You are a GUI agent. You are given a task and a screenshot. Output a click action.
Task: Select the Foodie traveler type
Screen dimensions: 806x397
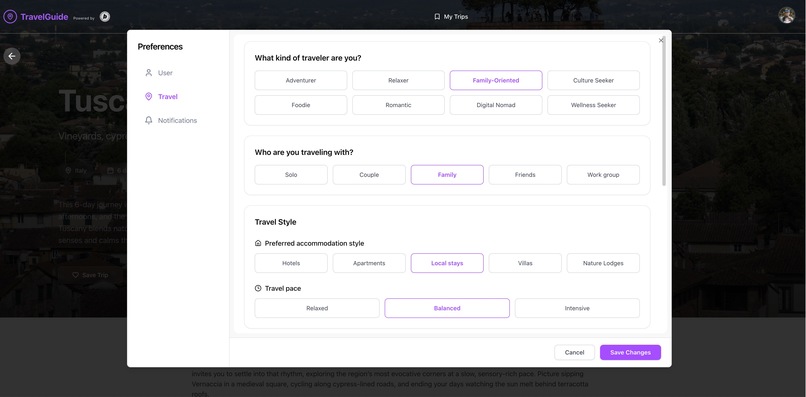pyautogui.click(x=301, y=105)
